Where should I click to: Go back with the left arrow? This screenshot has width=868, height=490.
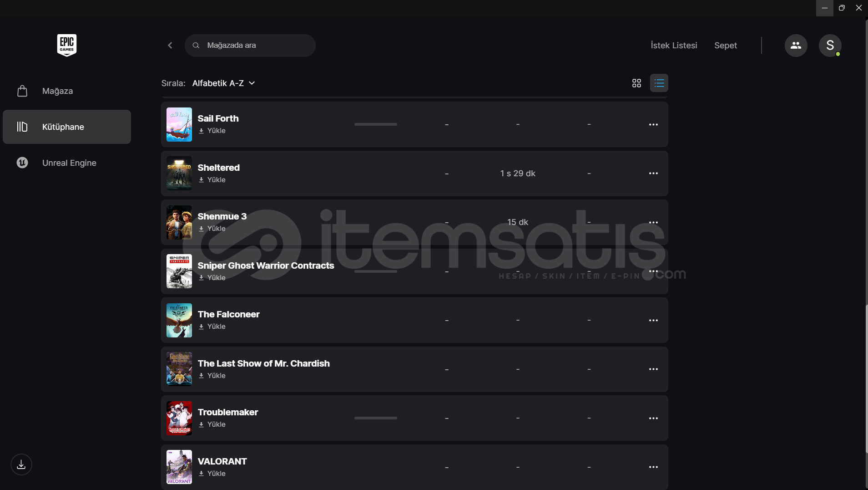pos(170,46)
